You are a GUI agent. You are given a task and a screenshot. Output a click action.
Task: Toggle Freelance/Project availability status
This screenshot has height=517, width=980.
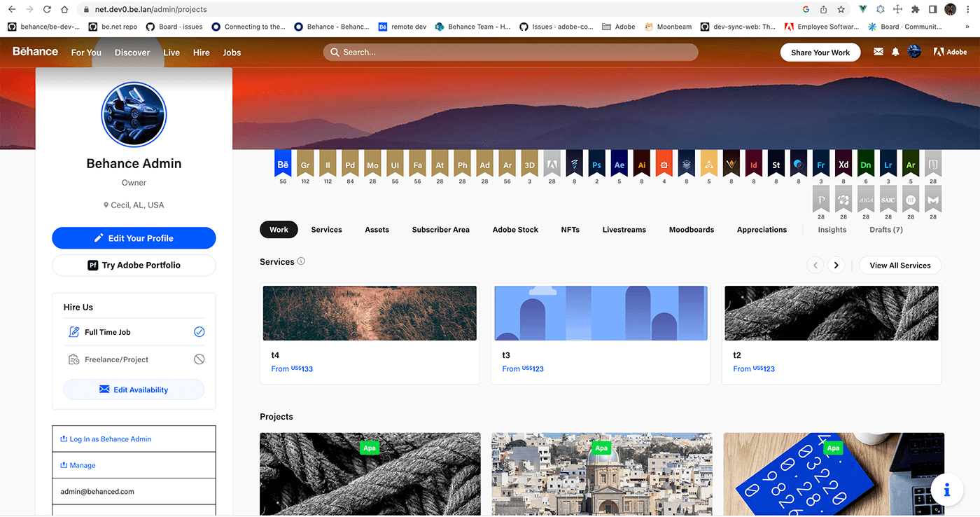coord(199,359)
